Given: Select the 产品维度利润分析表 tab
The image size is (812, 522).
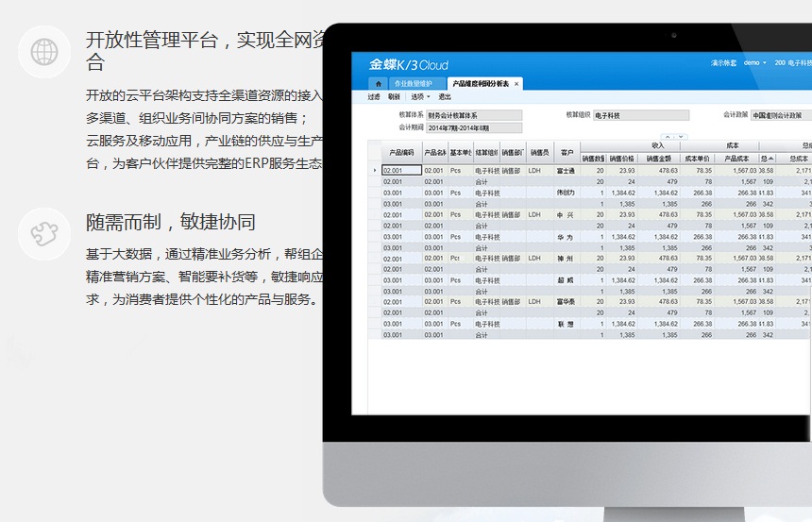Looking at the screenshot, I should [481, 84].
